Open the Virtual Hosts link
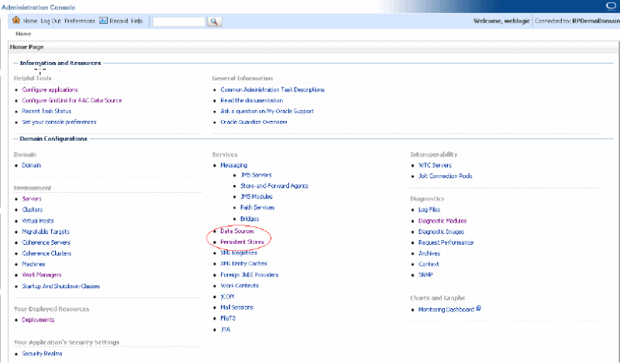Image resolution: width=620 pixels, height=364 pixels. 37,221
